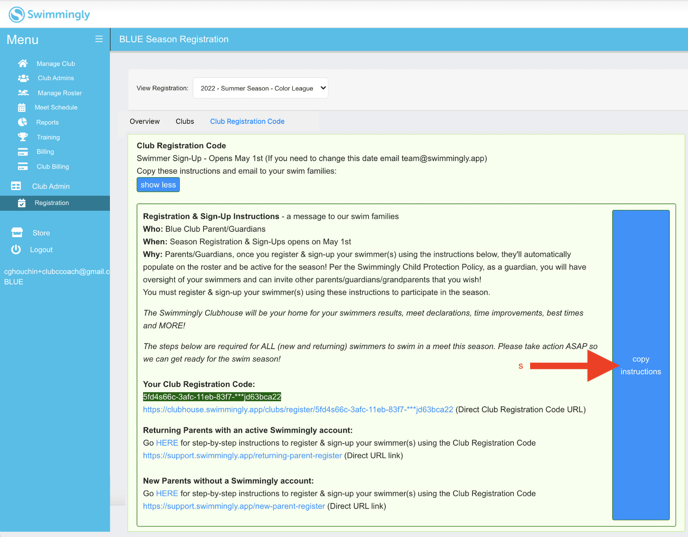This screenshot has width=688, height=537.
Task: Click the house icon beside Manage Club
Action: (x=23, y=63)
